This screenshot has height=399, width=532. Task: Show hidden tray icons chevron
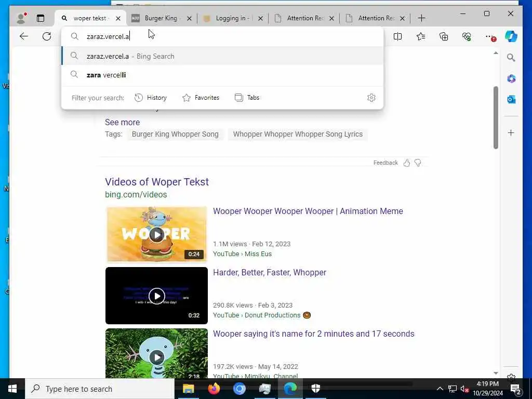pyautogui.click(x=440, y=389)
